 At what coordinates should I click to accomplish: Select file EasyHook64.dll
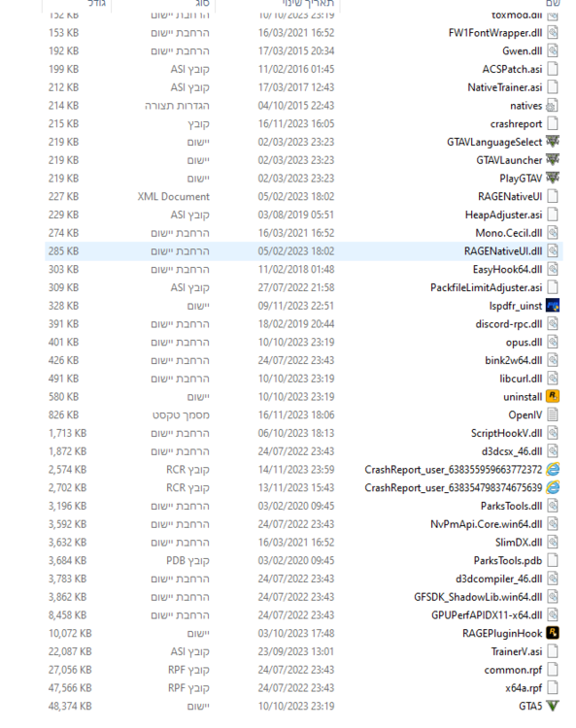[507, 269]
